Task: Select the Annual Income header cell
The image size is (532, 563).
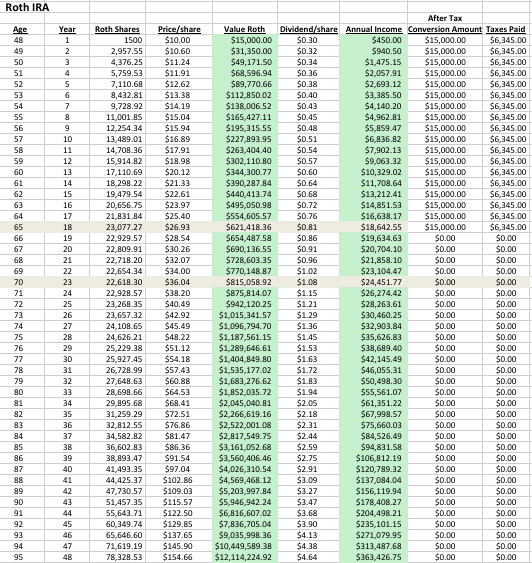Action: (x=373, y=29)
